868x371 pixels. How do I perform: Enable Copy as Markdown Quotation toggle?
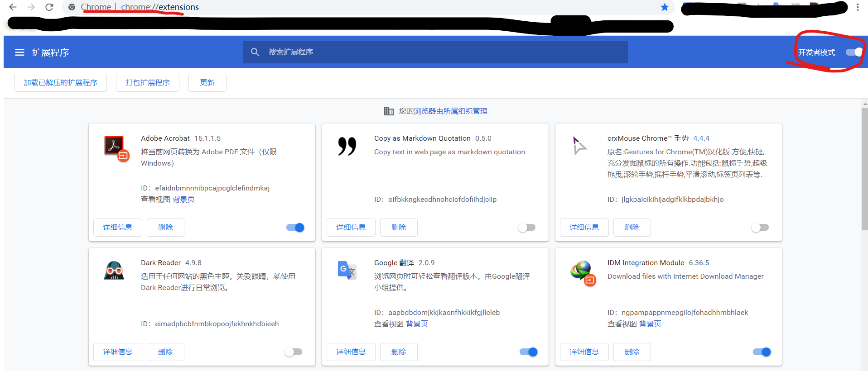pyautogui.click(x=527, y=228)
